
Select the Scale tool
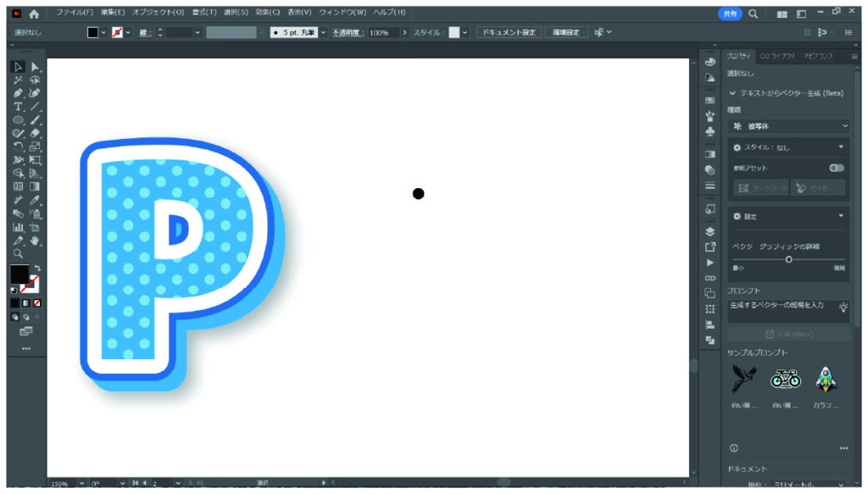click(35, 147)
